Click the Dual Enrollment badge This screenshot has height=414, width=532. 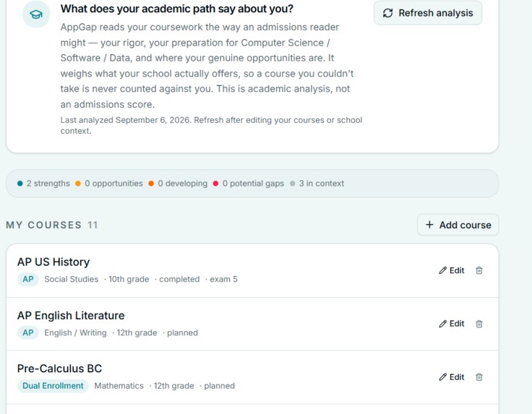pos(53,386)
